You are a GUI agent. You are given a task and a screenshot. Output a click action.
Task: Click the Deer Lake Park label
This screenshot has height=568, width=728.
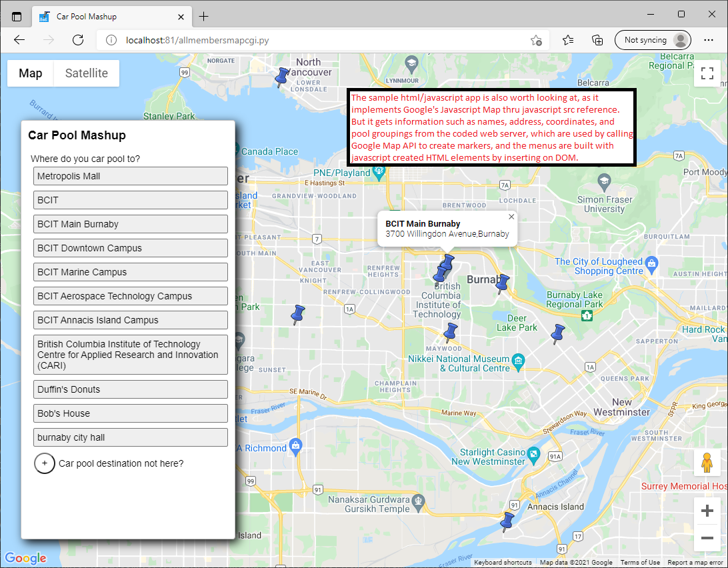[517, 323]
